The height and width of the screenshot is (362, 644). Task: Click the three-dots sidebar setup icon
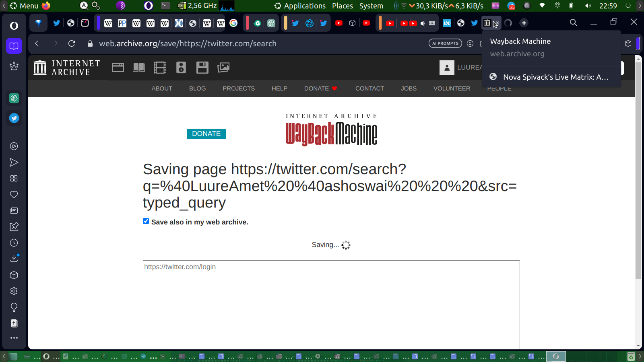pyautogui.click(x=14, y=338)
